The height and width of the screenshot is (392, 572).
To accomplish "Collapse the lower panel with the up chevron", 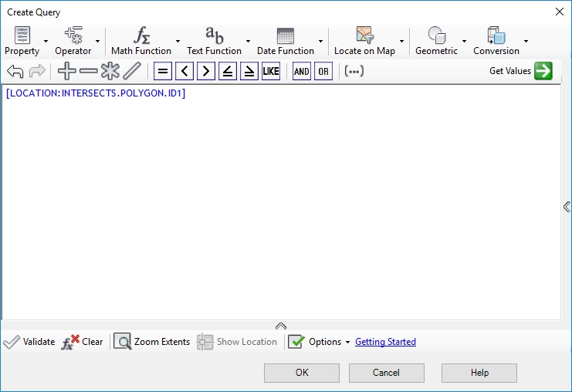I will (281, 326).
